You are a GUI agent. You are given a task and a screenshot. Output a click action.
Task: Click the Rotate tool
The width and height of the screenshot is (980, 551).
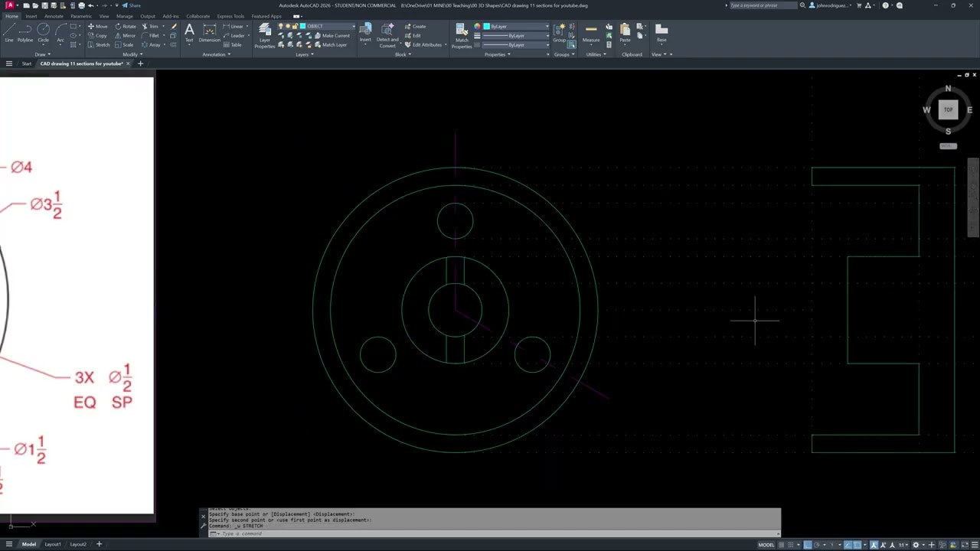point(125,26)
